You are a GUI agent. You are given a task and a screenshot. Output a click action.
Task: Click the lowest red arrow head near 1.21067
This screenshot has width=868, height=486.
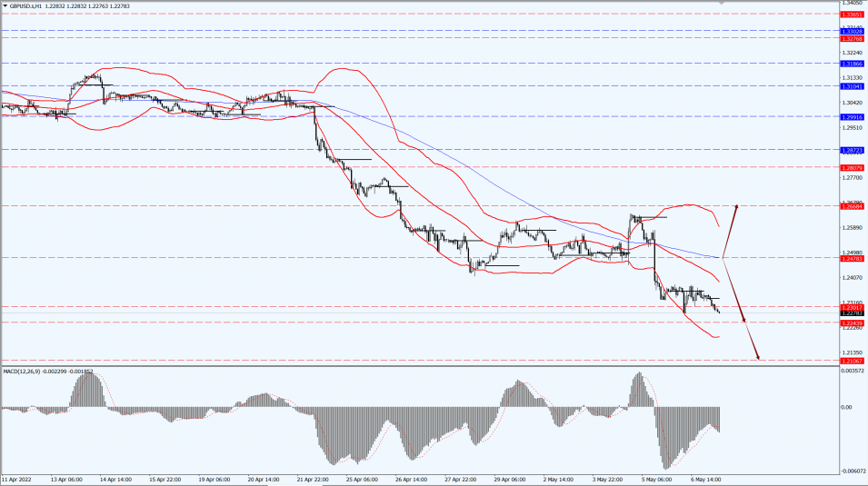(x=757, y=357)
